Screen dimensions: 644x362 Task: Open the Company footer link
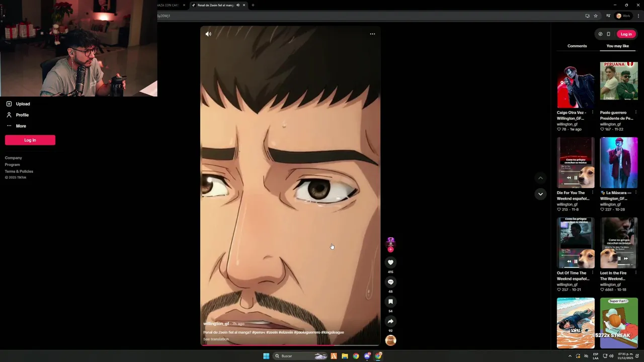pyautogui.click(x=14, y=158)
